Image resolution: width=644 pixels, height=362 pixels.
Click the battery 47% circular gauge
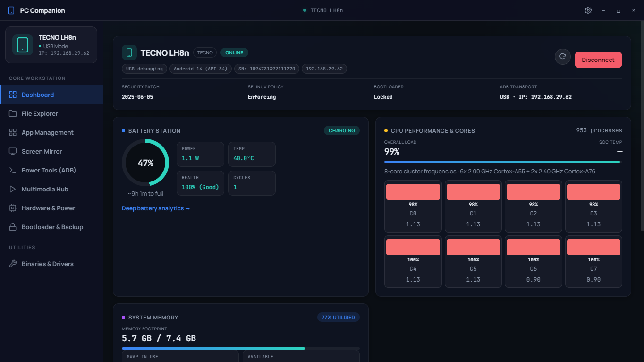coord(145,163)
